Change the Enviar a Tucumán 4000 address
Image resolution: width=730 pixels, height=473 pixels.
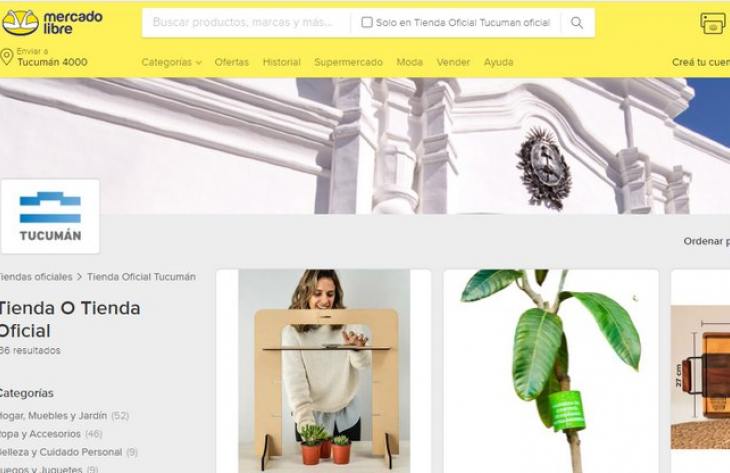[x=52, y=57]
